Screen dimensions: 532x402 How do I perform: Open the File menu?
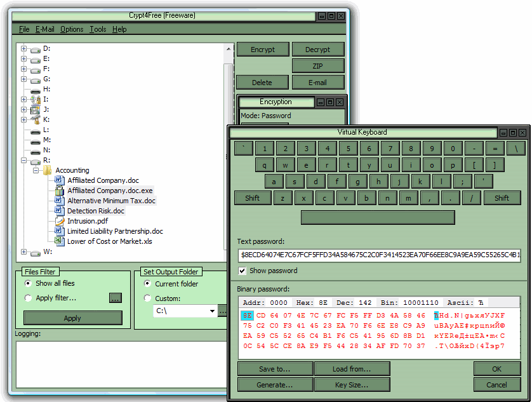(x=24, y=29)
